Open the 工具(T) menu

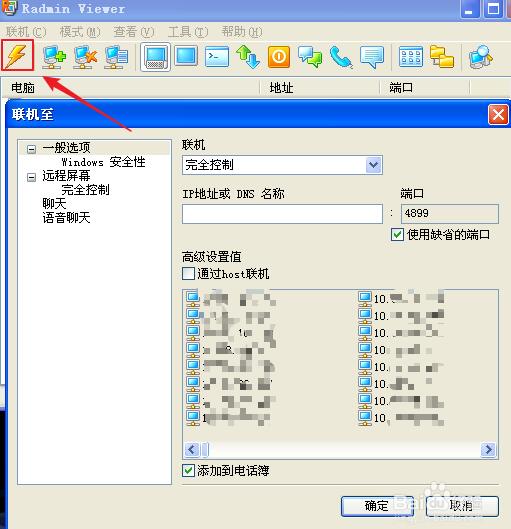[x=188, y=32]
